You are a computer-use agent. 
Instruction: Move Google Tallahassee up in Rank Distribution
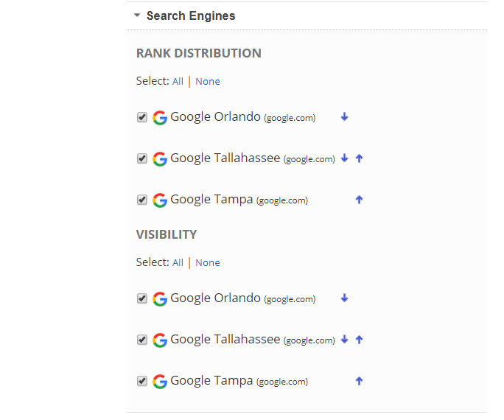(x=360, y=158)
